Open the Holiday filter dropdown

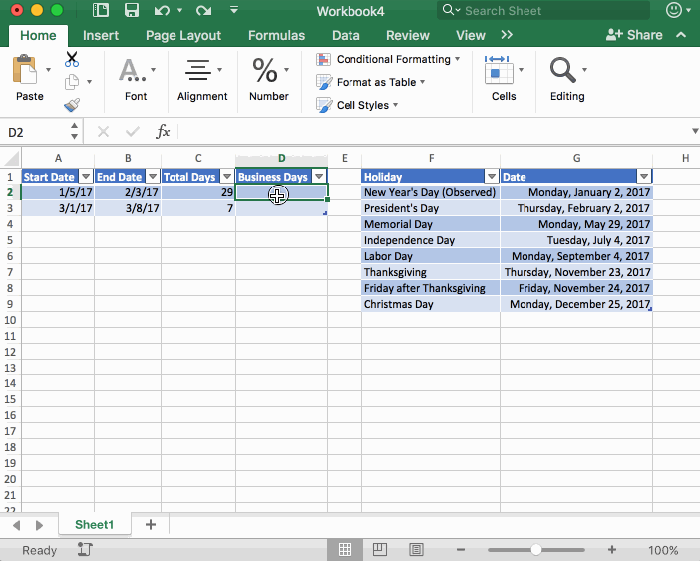[x=492, y=177]
